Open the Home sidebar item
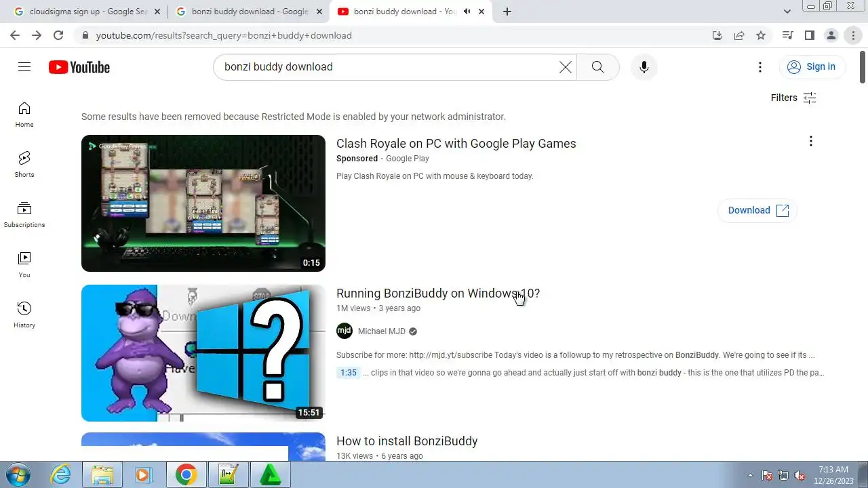Viewport: 868px width, 488px height. pyautogui.click(x=24, y=115)
